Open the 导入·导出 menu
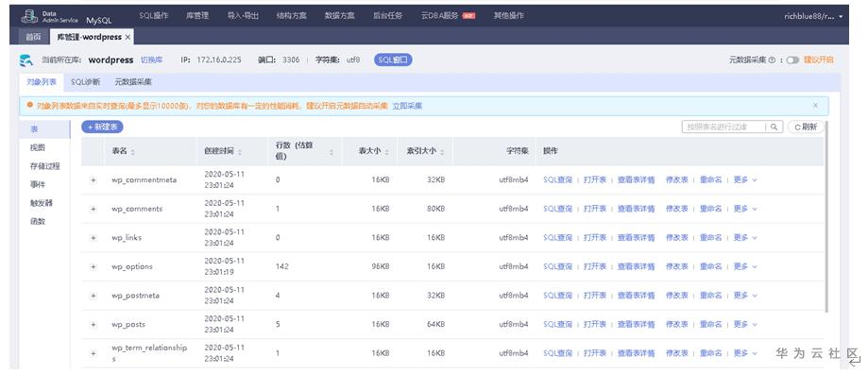868x374 pixels. pos(243,15)
